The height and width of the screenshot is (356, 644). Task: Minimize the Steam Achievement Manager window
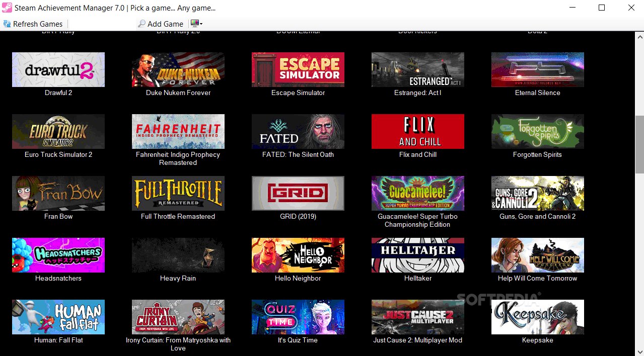[x=572, y=8]
